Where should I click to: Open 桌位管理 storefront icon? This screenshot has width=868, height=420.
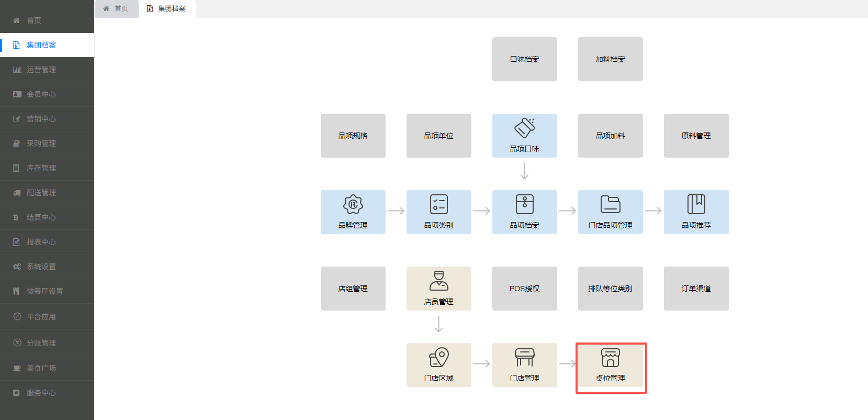click(x=610, y=358)
